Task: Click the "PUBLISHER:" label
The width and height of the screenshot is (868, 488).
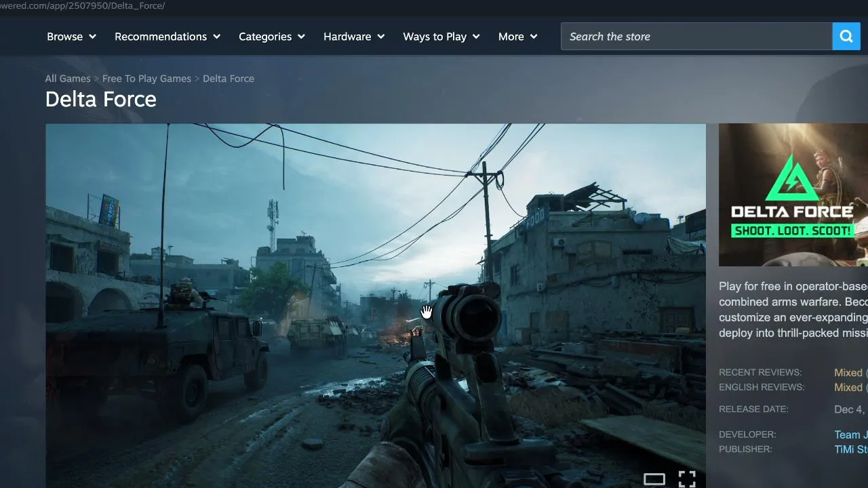Action: tap(745, 450)
